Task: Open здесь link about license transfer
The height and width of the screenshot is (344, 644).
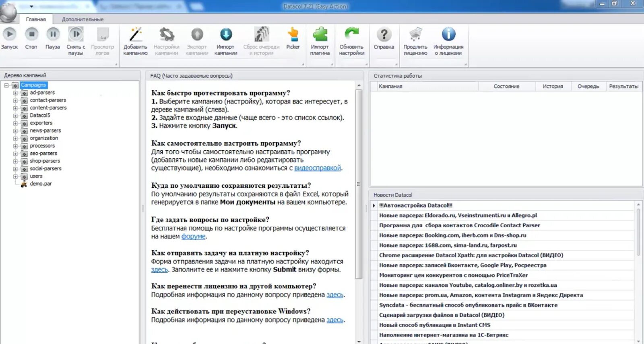Action: tap(335, 295)
